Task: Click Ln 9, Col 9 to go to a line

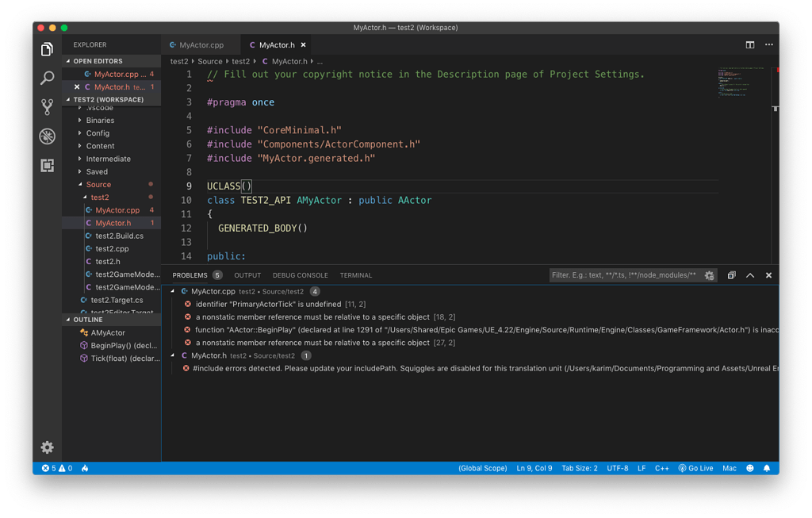Action: 534,468
